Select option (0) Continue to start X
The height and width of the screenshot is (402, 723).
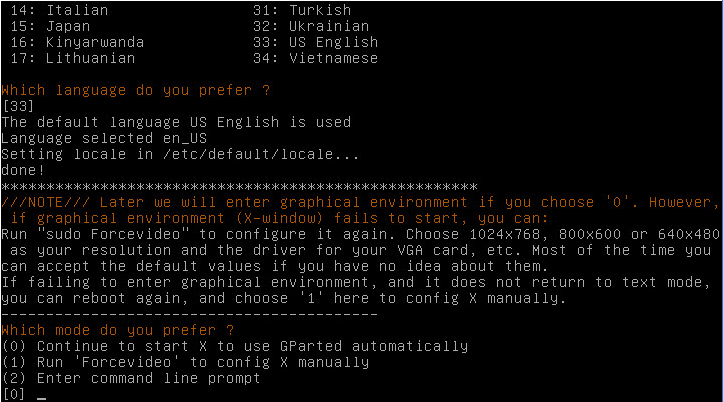(234, 346)
